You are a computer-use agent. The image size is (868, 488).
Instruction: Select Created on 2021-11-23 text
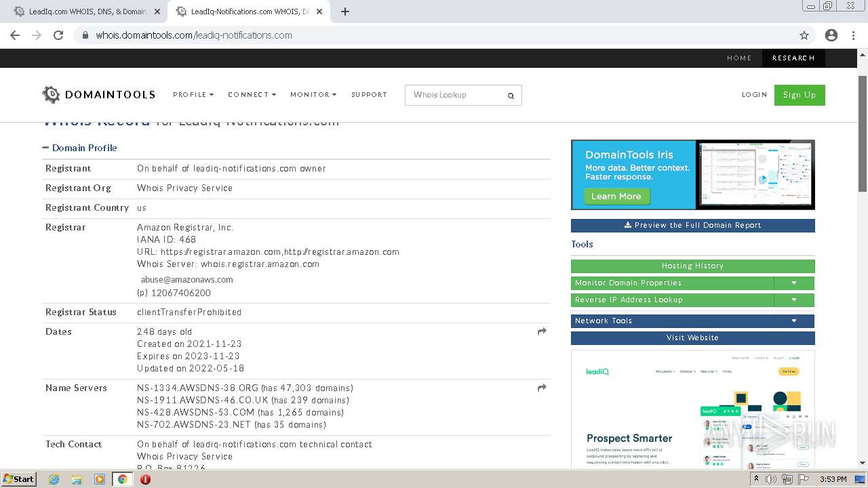click(189, 344)
